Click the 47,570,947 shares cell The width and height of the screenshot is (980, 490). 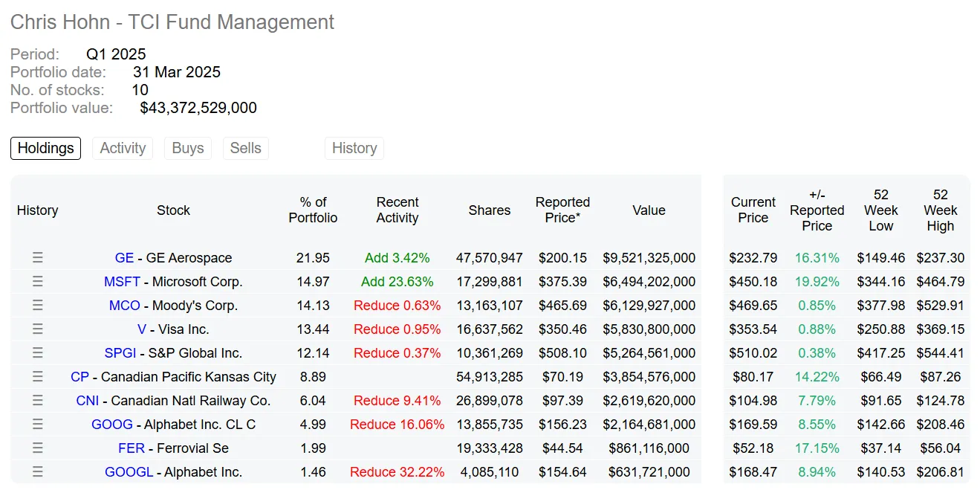(490, 258)
